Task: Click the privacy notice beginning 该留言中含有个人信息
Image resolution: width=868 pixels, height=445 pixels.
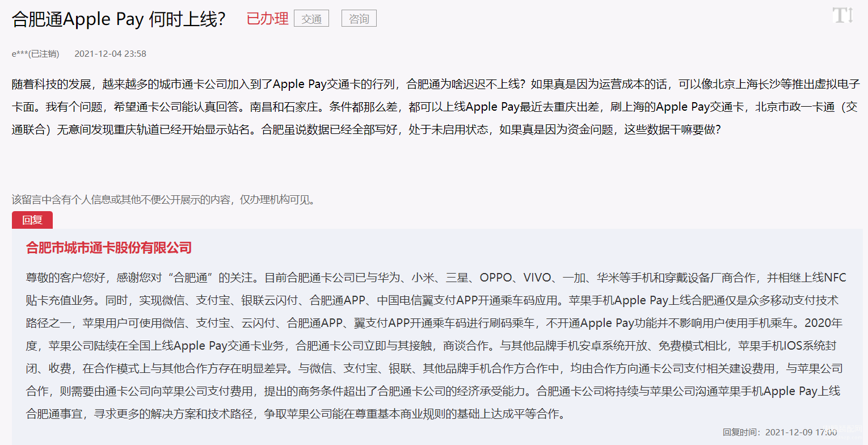Action: (163, 200)
